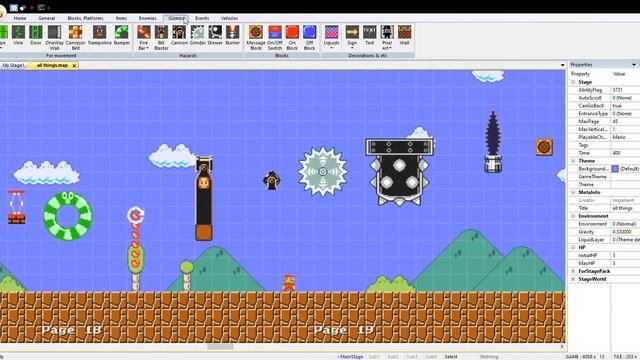Switch to the Events tab
This screenshot has width=640, height=360.
pyautogui.click(x=202, y=18)
